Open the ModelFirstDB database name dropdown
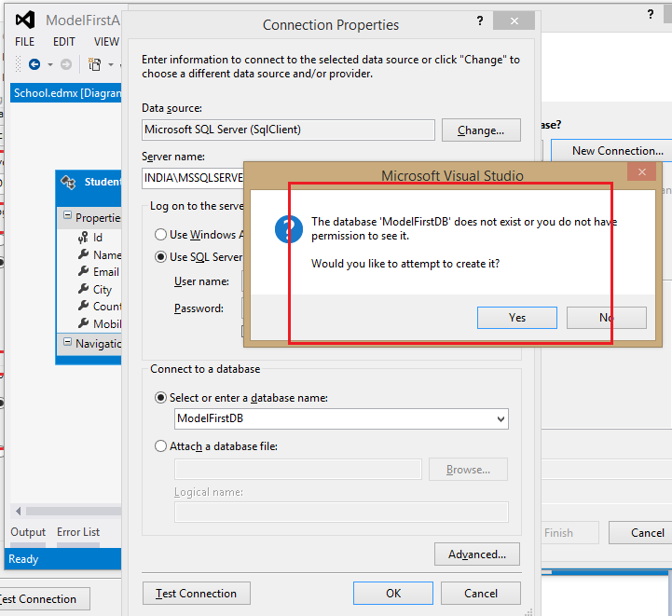Viewport: 672px width, 616px height. coord(501,419)
